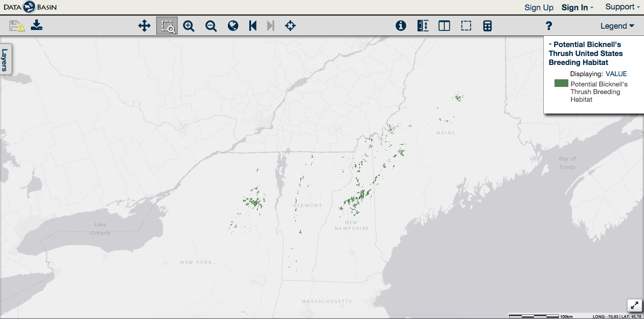Activate the identify info tool
Viewport: 644px width, 319px height.
[x=401, y=26]
